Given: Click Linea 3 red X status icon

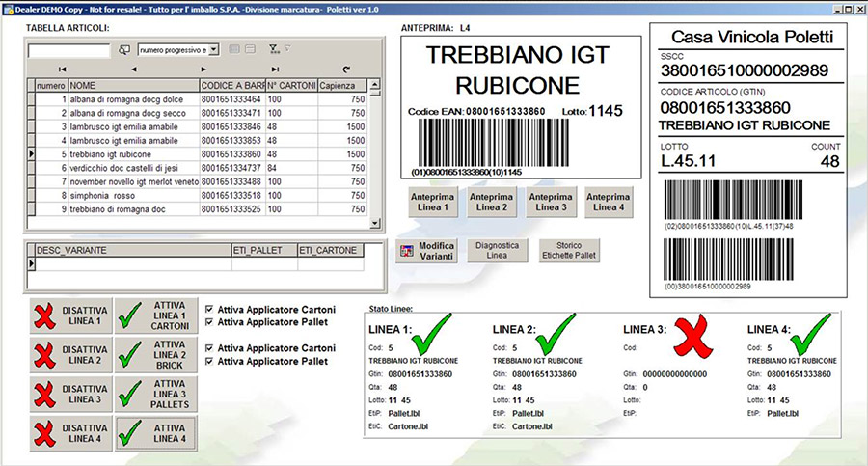Looking at the screenshot, I should (x=693, y=337).
